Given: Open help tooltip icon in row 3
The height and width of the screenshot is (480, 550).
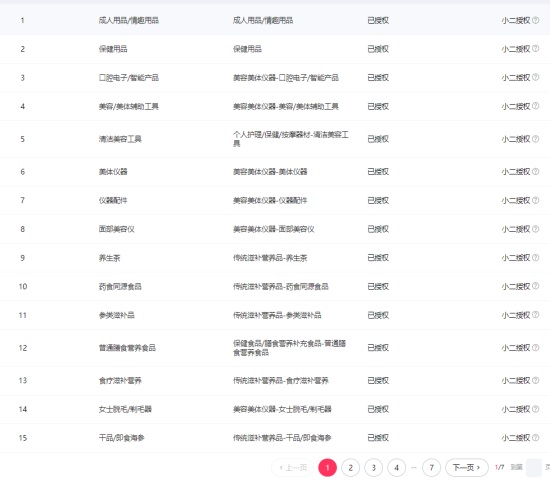Looking at the screenshot, I should [x=536, y=77].
